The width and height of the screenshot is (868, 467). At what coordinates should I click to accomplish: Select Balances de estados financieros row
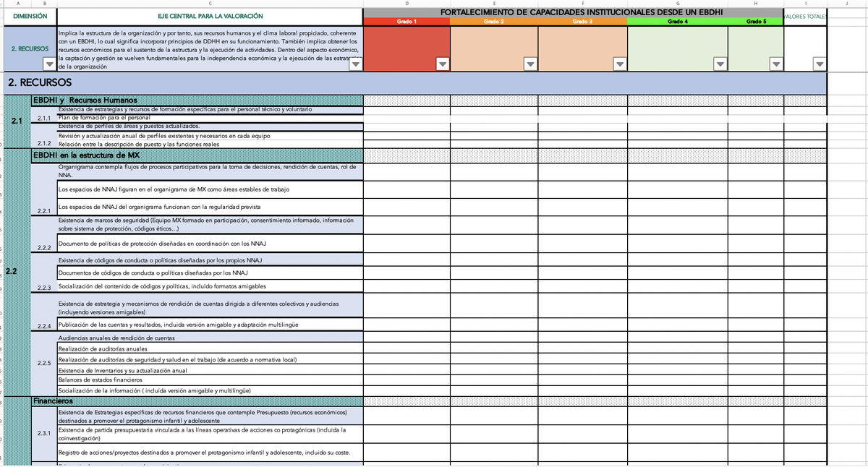tap(210, 380)
